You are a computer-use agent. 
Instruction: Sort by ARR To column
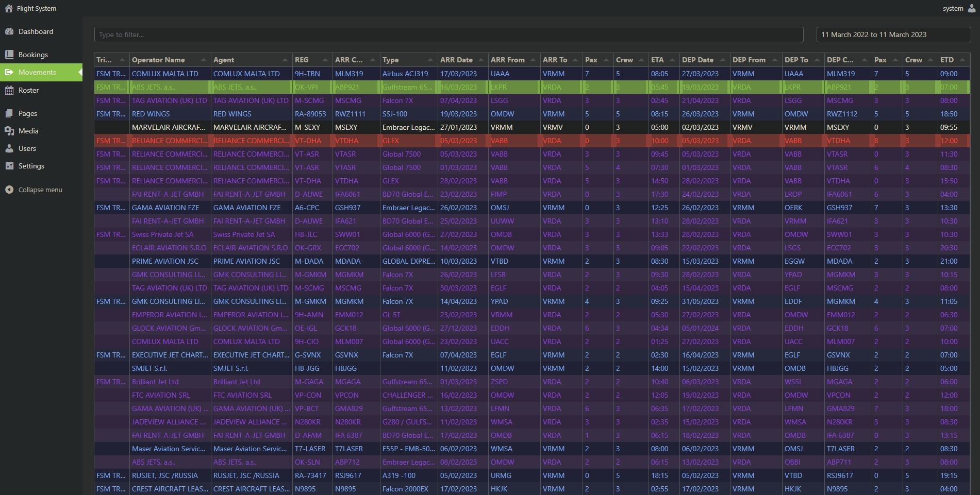(x=561, y=60)
